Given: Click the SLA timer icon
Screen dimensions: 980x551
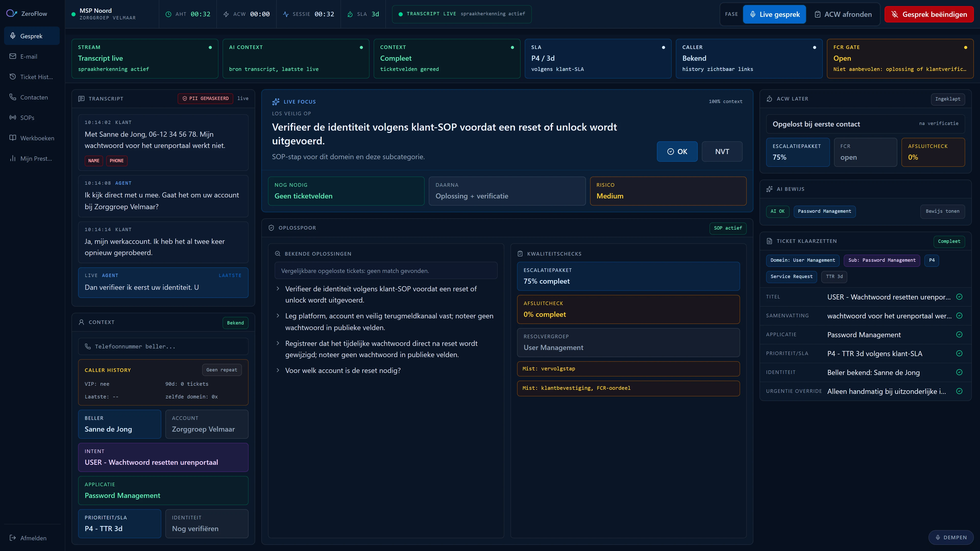Looking at the screenshot, I should 350,14.
